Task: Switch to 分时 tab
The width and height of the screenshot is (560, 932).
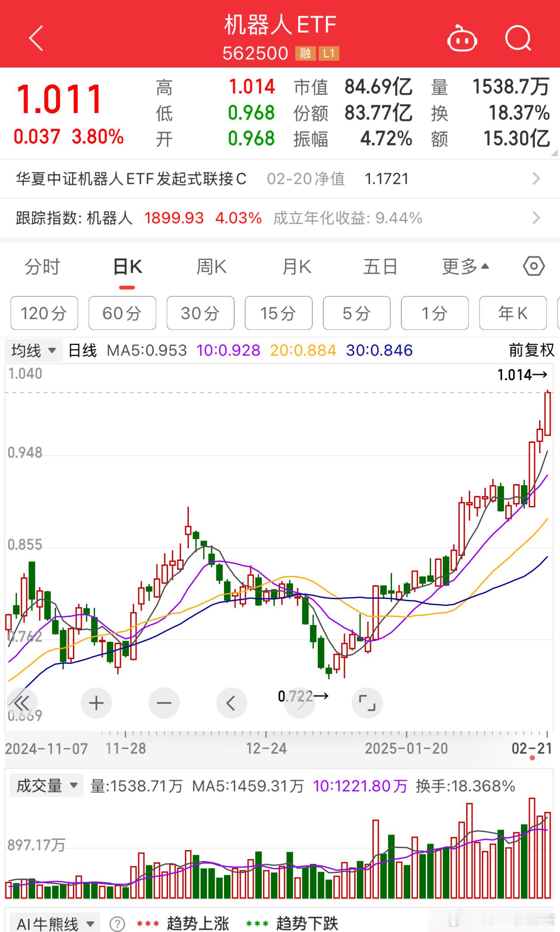Action: coord(42,267)
